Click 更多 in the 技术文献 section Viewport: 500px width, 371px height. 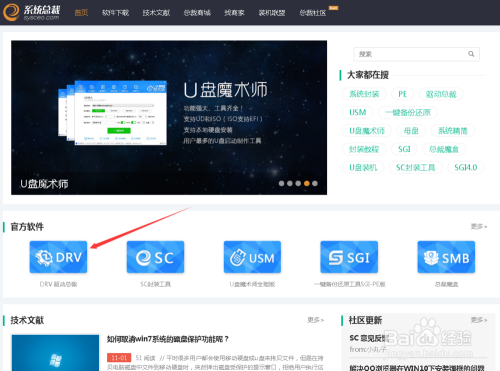click(316, 320)
